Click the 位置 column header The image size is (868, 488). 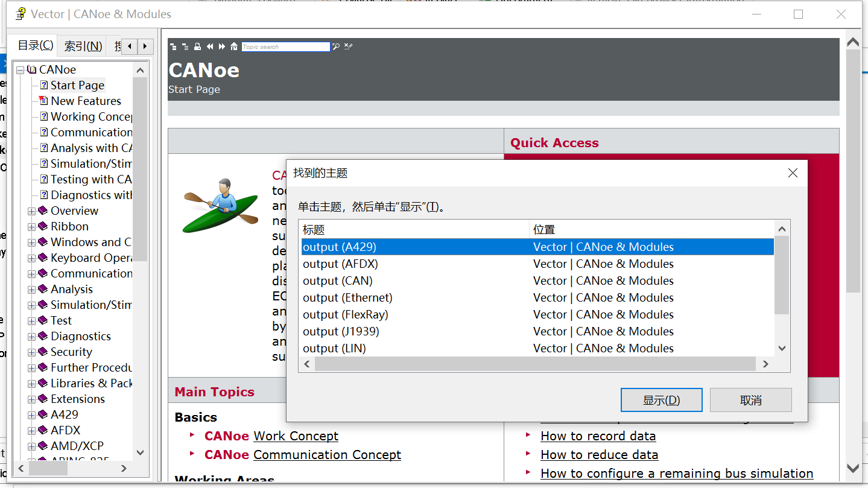click(x=651, y=229)
